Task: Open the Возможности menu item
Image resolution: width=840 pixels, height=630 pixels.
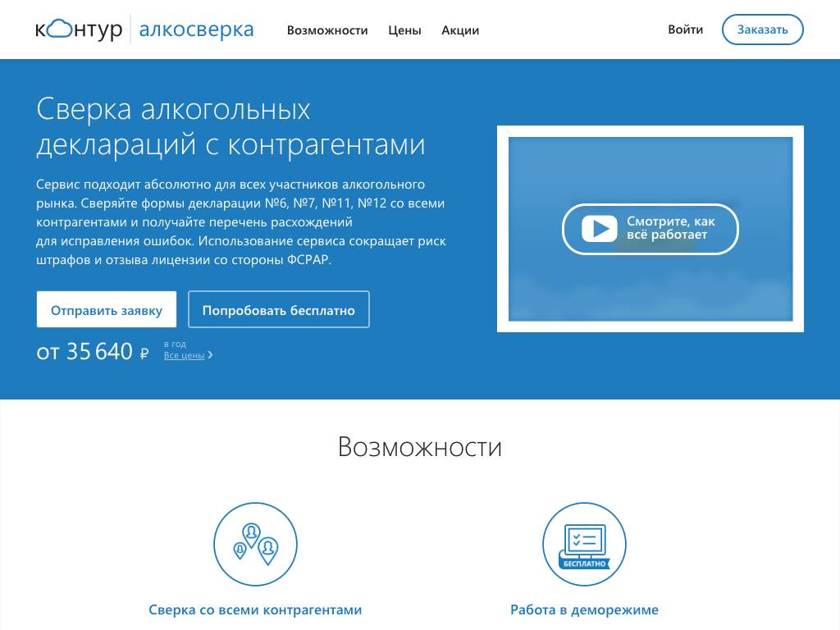Action: (327, 30)
